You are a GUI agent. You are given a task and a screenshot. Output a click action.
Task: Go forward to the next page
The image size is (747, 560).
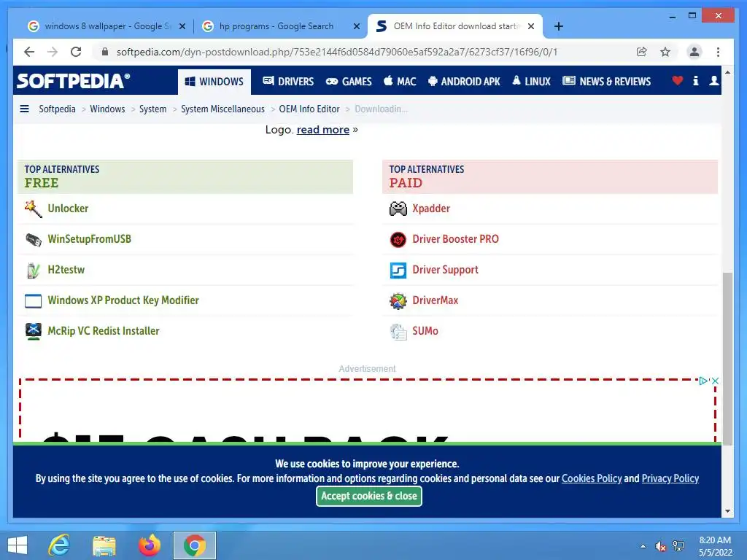pyautogui.click(x=53, y=52)
